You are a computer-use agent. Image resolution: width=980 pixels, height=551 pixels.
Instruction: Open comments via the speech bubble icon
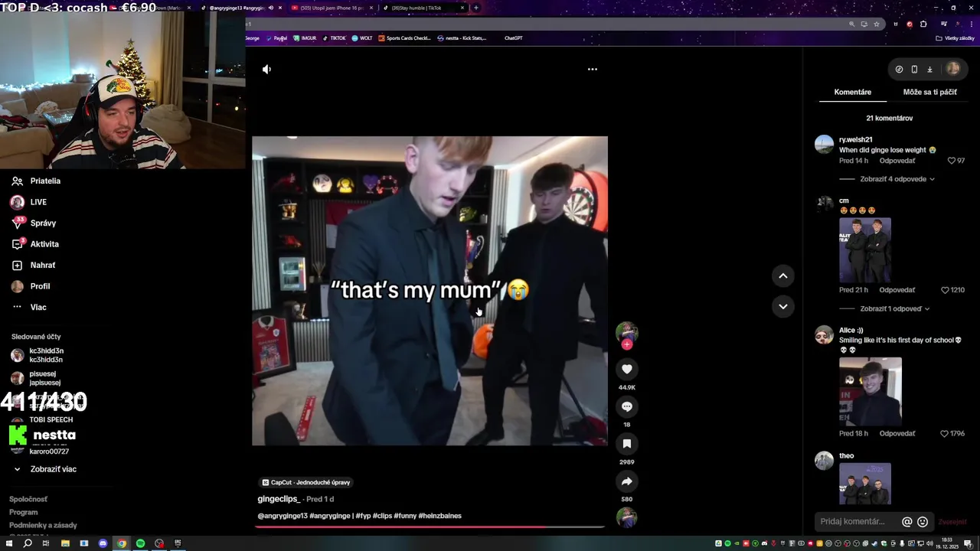(x=626, y=406)
